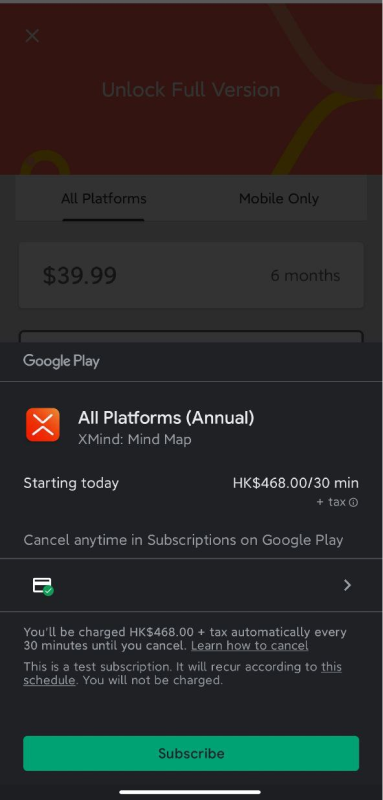Tap the Google Play logo
The width and height of the screenshot is (383, 800).
[61, 361]
